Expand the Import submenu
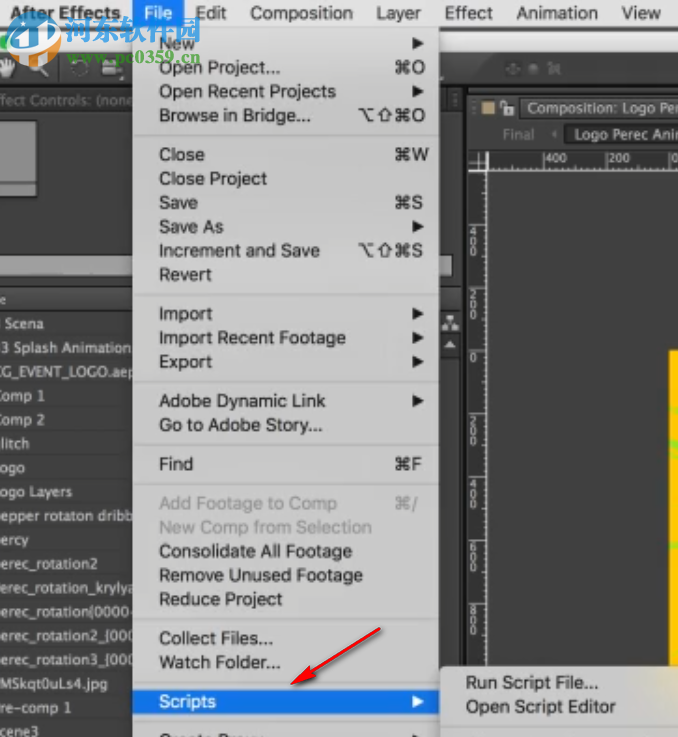Viewport: 678px width, 737px height. (x=286, y=314)
